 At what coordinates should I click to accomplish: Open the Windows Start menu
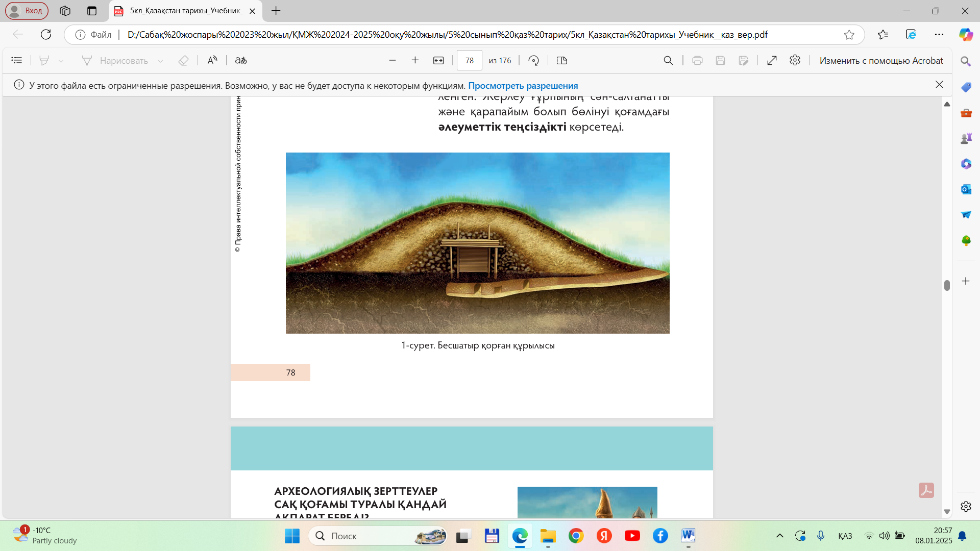click(292, 536)
